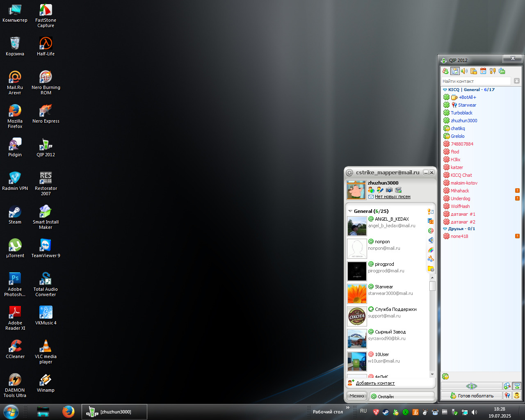Open the Онлайн status dropdown in Agent
The width and height of the screenshot is (525, 420).
point(402,396)
